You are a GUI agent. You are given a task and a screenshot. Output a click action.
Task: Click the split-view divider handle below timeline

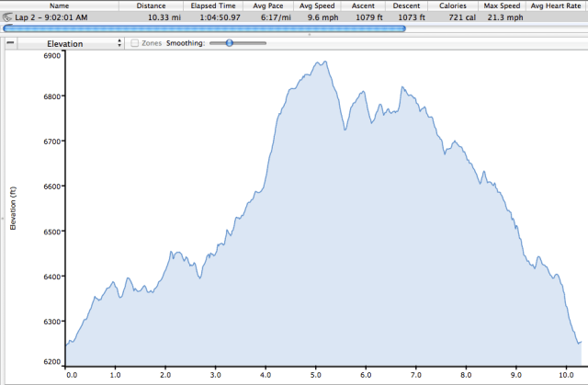coord(308,35)
